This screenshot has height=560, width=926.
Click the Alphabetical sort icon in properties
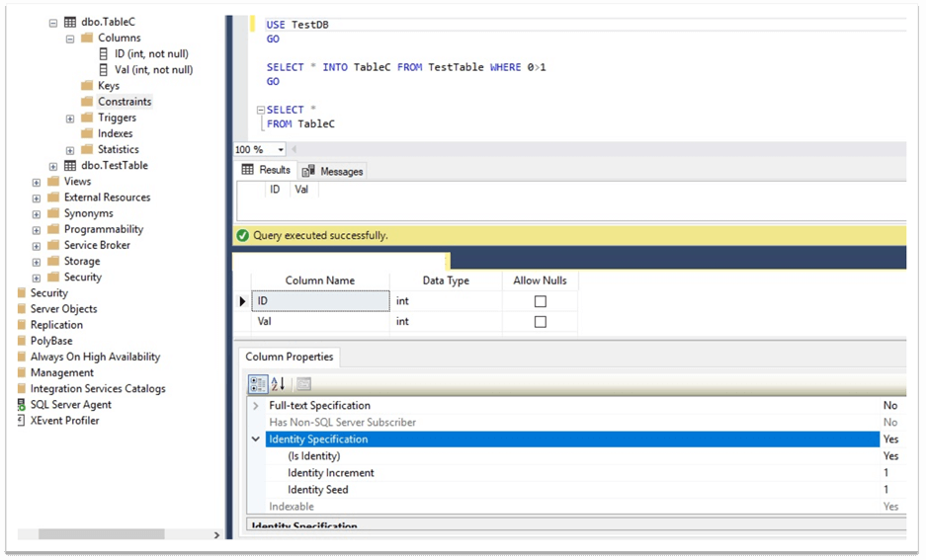(x=278, y=384)
